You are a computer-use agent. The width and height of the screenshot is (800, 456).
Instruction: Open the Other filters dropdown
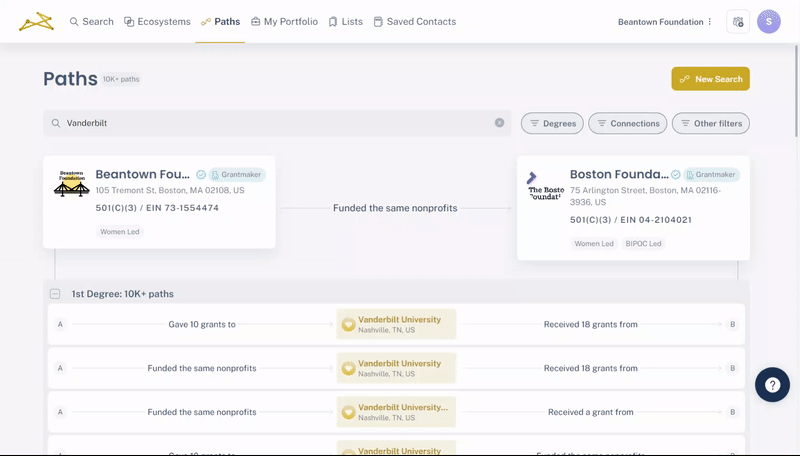point(710,123)
